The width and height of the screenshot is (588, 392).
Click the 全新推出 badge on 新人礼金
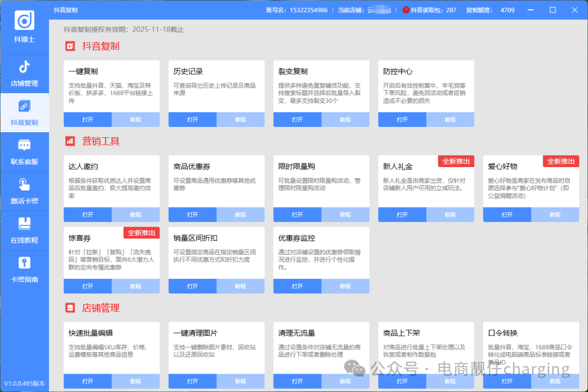(x=456, y=161)
